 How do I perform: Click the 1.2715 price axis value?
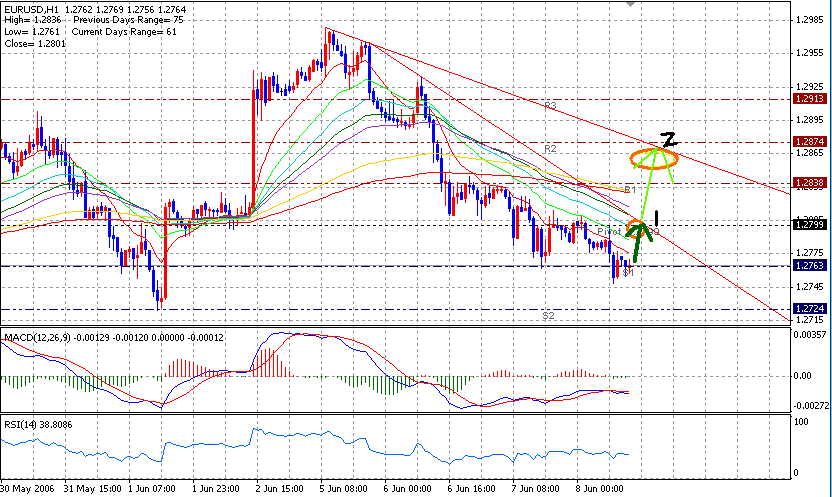(810, 319)
